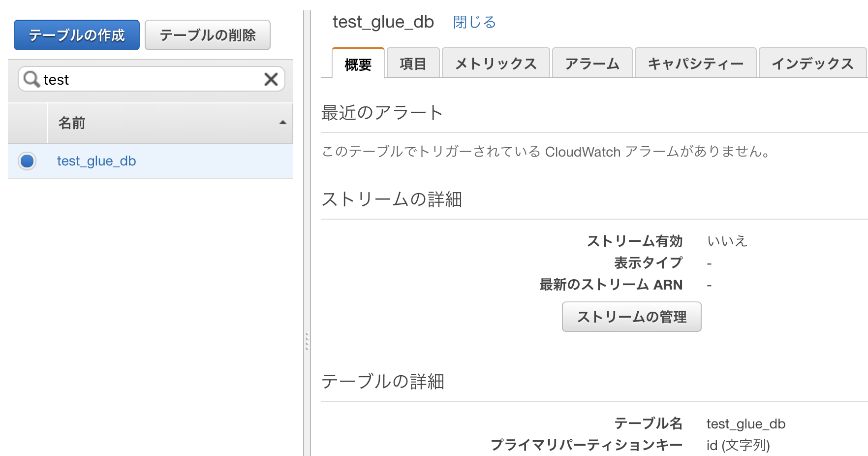Open the メトリックス tab
The height and width of the screenshot is (456, 868).
495,63
